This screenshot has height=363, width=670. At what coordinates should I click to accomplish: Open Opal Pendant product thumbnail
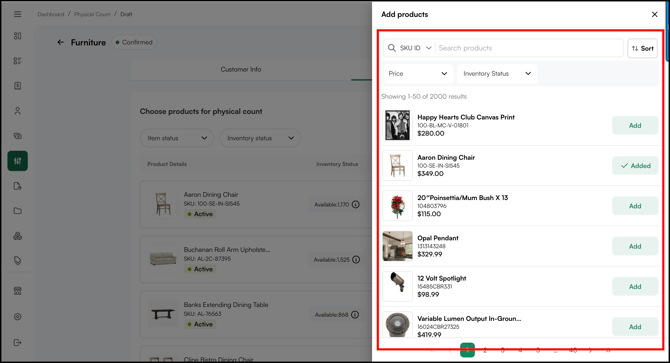(397, 246)
